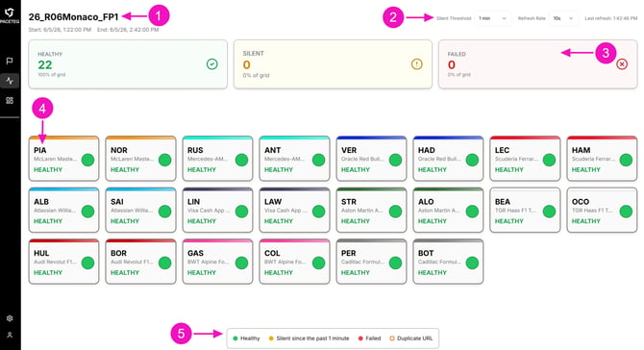Open the BOT Cadillac driver card

[448, 262]
